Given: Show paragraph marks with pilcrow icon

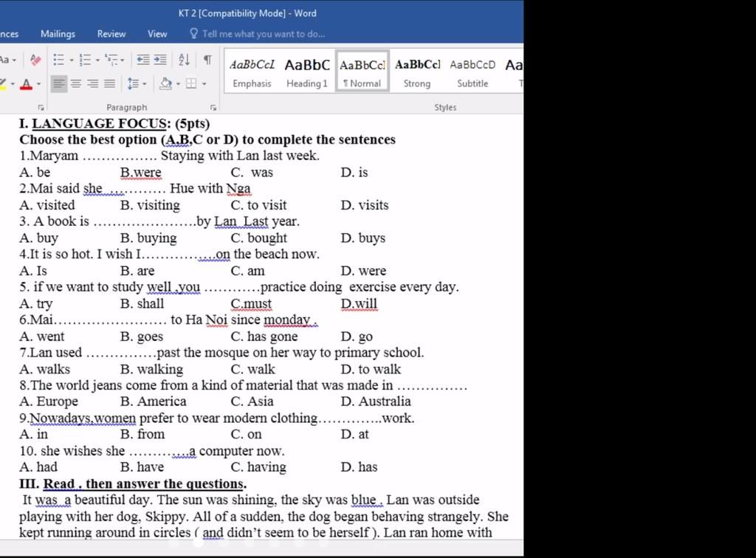Looking at the screenshot, I should tap(207, 60).
